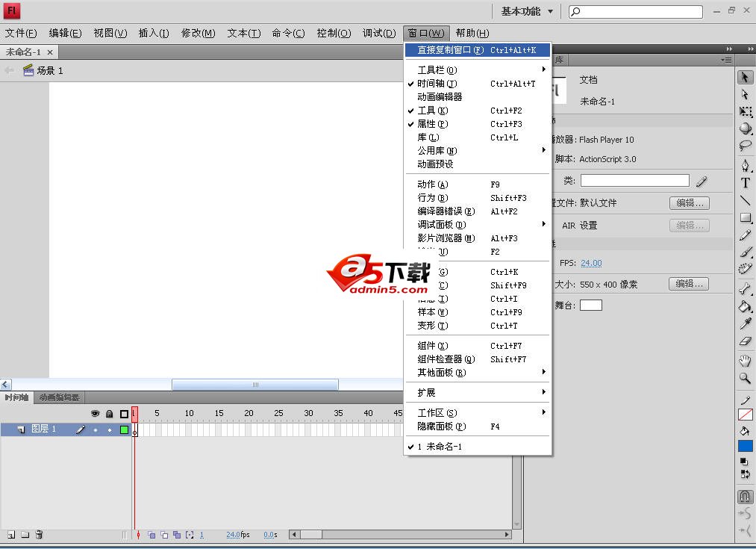
Task: Activate the Zoom magnifier tool
Action: (x=745, y=379)
